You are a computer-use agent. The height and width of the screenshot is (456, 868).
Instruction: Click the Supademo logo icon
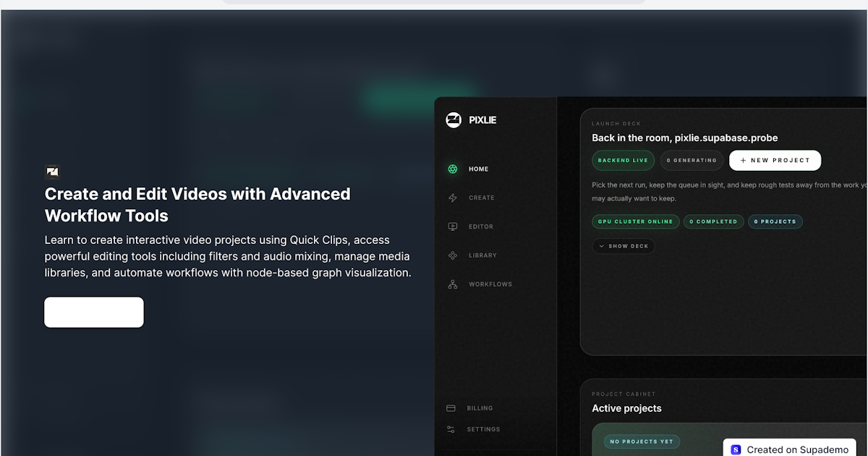(x=736, y=449)
